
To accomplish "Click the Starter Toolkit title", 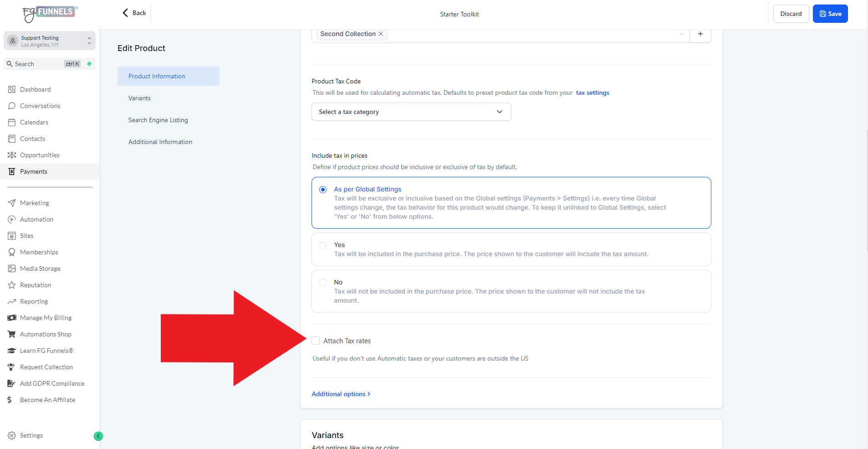I will pyautogui.click(x=460, y=14).
